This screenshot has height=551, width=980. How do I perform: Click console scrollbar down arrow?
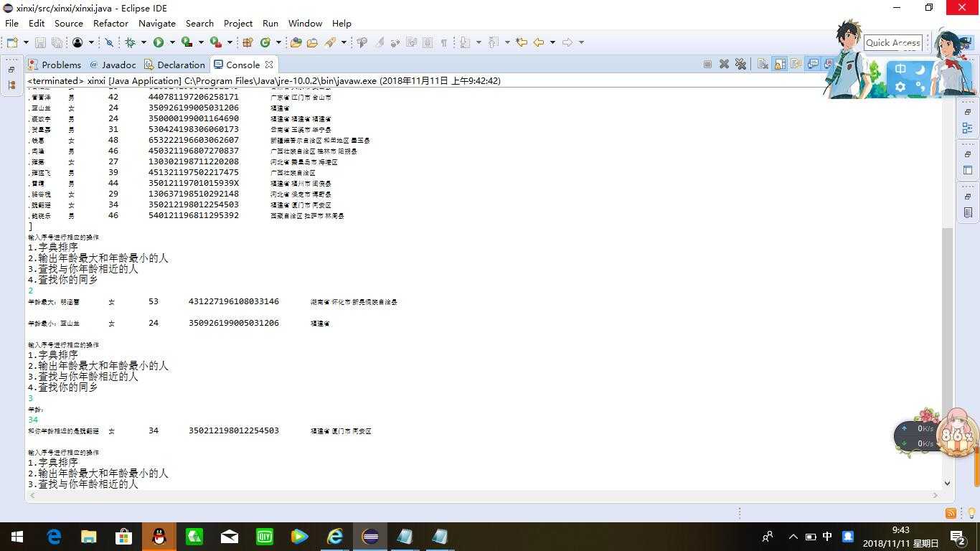tap(947, 484)
